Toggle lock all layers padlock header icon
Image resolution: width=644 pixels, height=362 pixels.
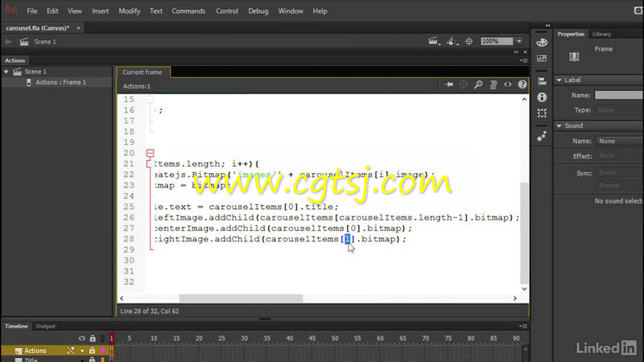coord(93,338)
